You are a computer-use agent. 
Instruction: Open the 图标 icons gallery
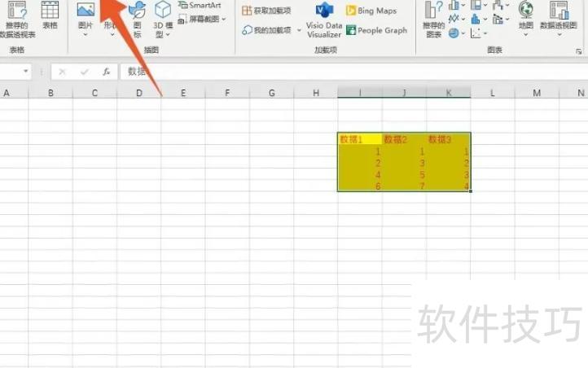pyautogui.click(x=138, y=20)
